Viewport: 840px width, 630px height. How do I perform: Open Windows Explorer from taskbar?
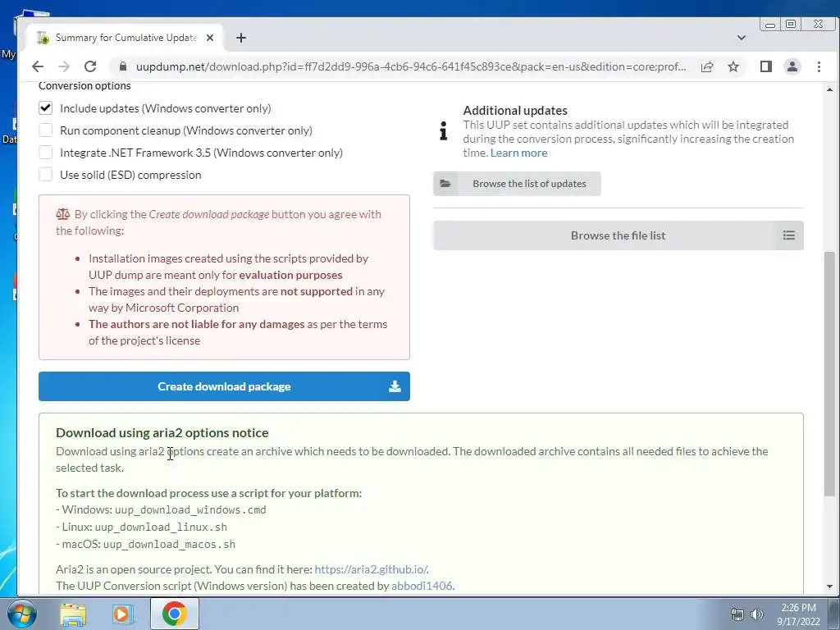click(73, 614)
